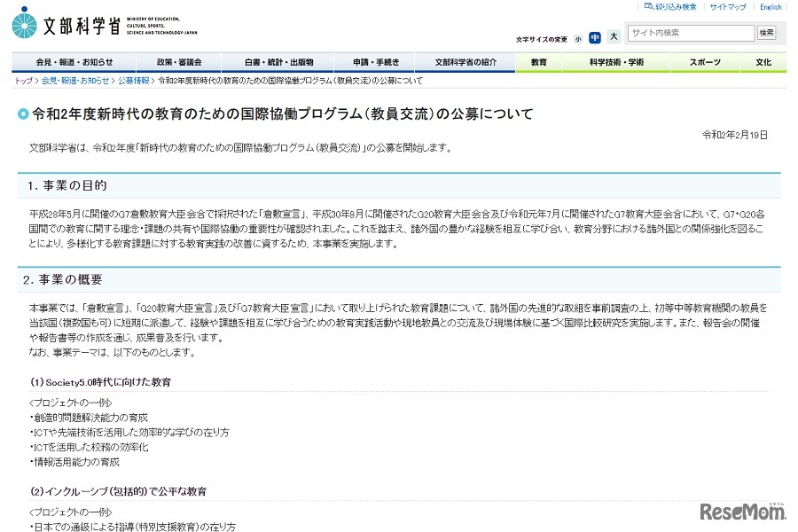
Task: Select 中 medium text size
Action: coord(596,38)
